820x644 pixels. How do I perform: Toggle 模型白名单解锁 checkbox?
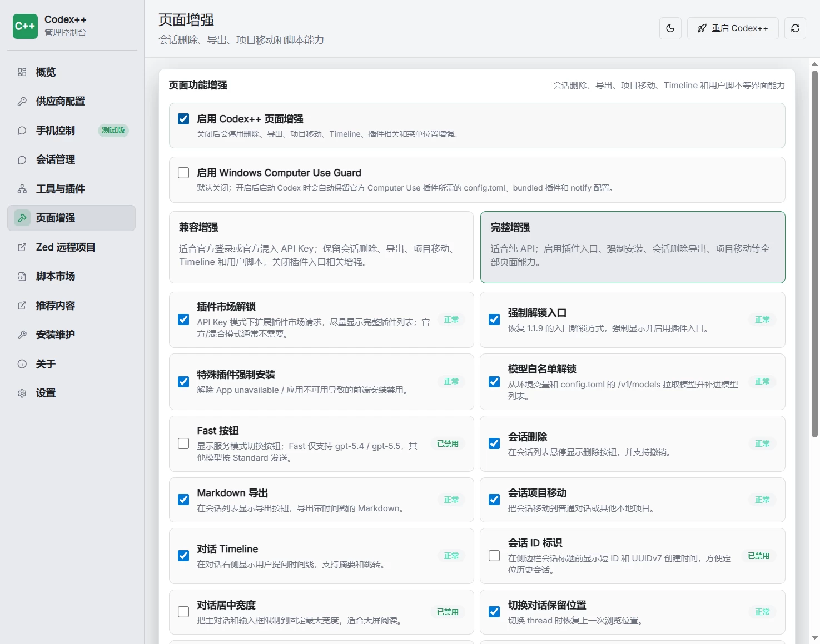pyautogui.click(x=494, y=382)
